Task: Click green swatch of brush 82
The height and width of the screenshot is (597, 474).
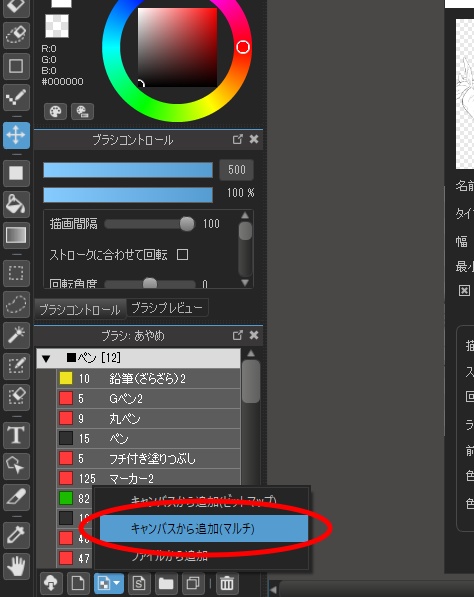Action: click(x=66, y=498)
